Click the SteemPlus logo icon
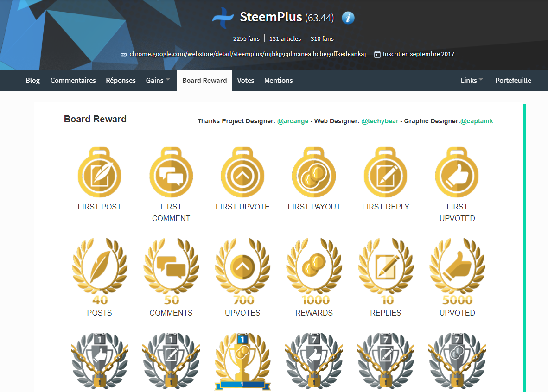548x392 pixels. [223, 18]
